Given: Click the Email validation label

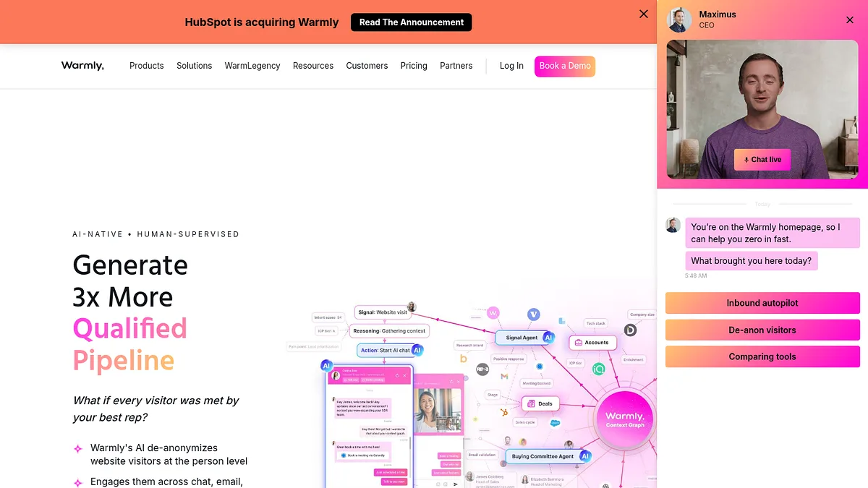Looking at the screenshot, I should click(x=482, y=455).
